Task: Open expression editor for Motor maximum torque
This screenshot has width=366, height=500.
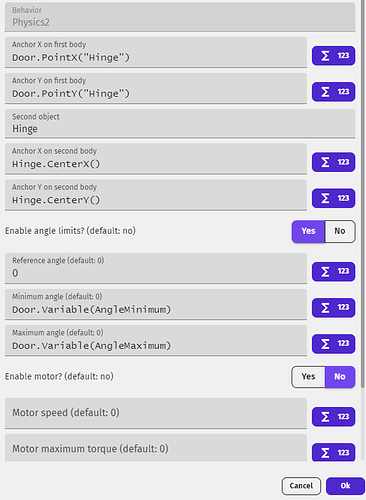Action: (333, 453)
